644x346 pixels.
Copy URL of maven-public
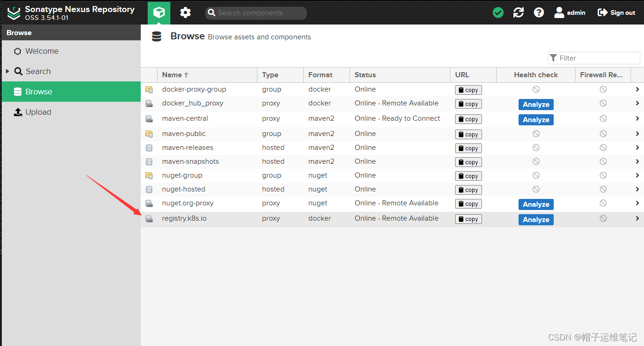[x=469, y=134]
